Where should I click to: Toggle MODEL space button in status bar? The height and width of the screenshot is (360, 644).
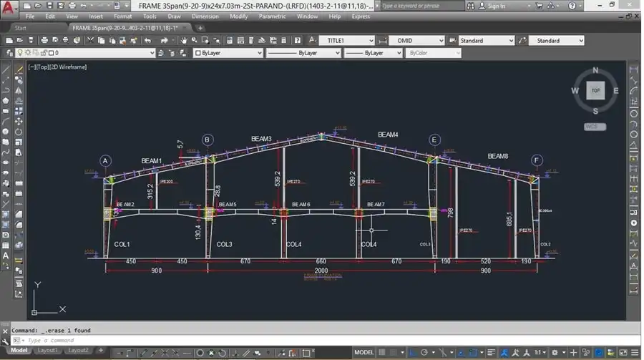tap(364, 353)
